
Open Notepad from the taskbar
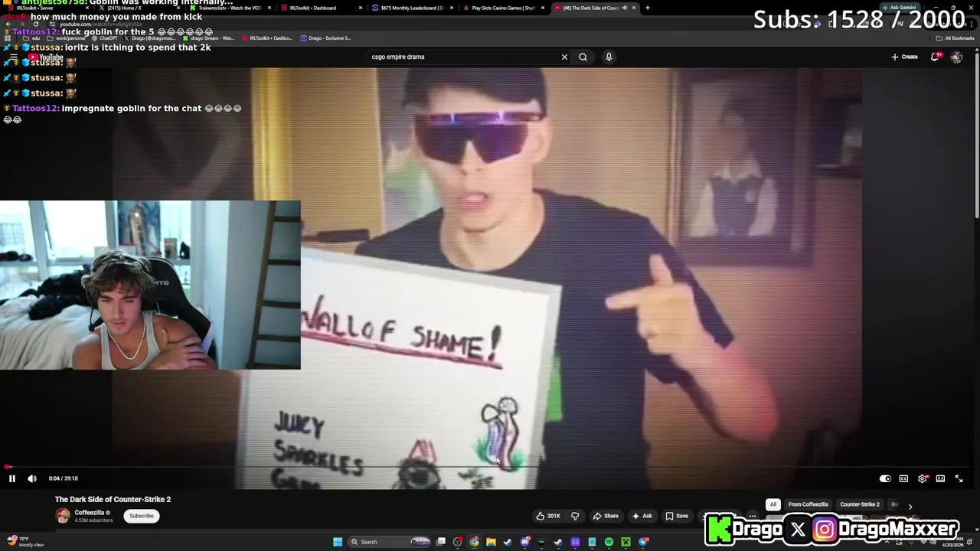pos(592,542)
